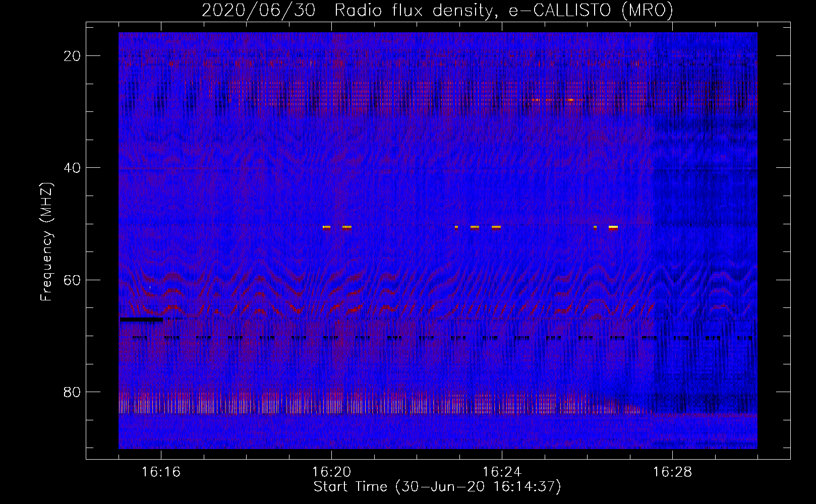Click the time tick label '16:28'

point(672,472)
